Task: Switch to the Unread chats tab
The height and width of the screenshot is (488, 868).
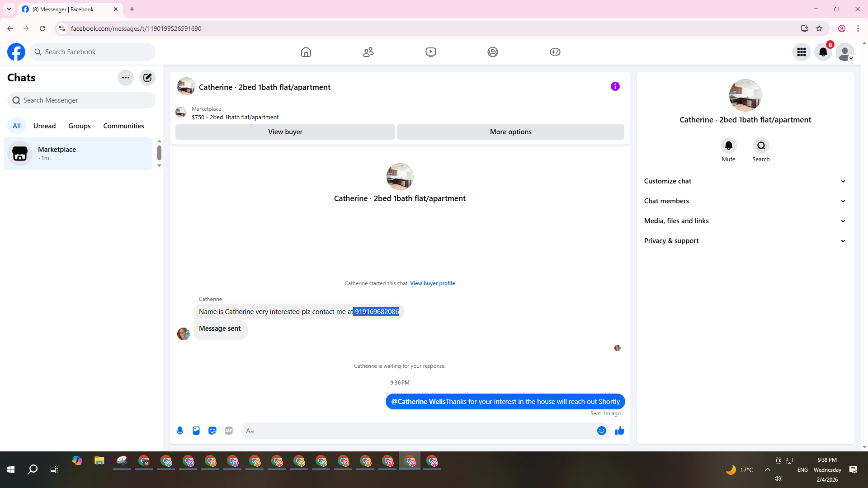Action: 44,126
